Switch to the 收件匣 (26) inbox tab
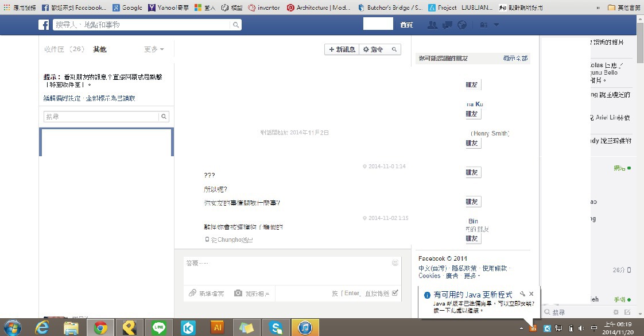This screenshot has height=336, width=644. [x=64, y=49]
